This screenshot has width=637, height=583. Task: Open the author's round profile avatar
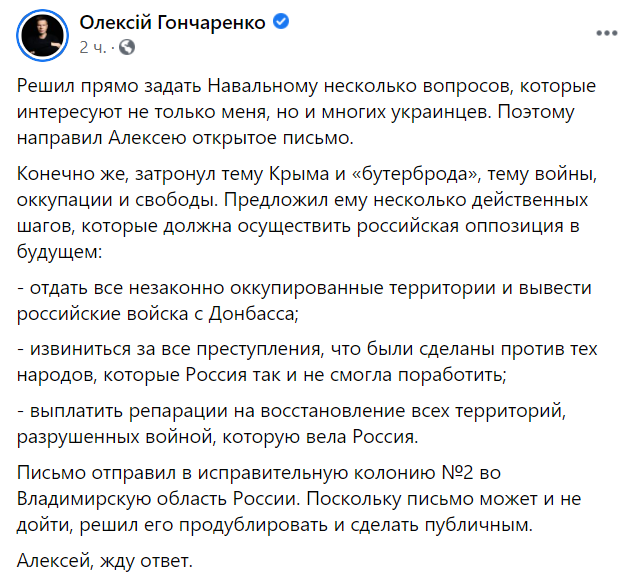42,34
